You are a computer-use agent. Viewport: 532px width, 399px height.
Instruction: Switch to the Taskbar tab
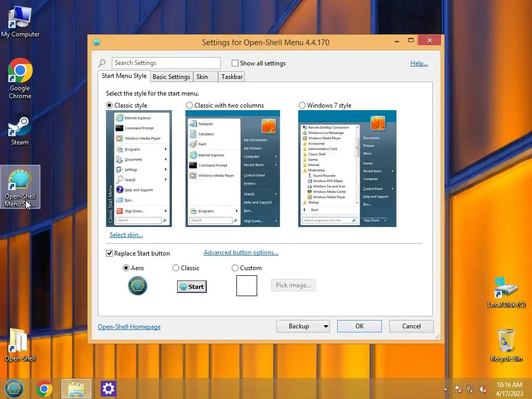232,77
